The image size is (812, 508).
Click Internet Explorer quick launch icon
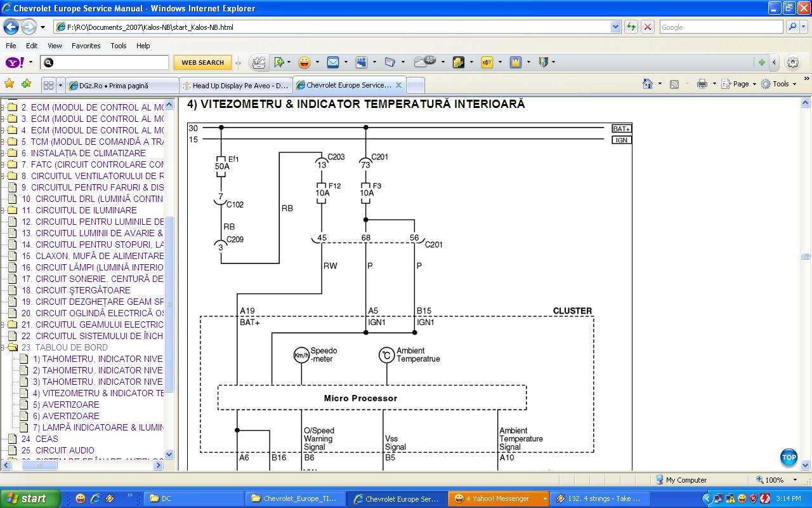pos(95,498)
